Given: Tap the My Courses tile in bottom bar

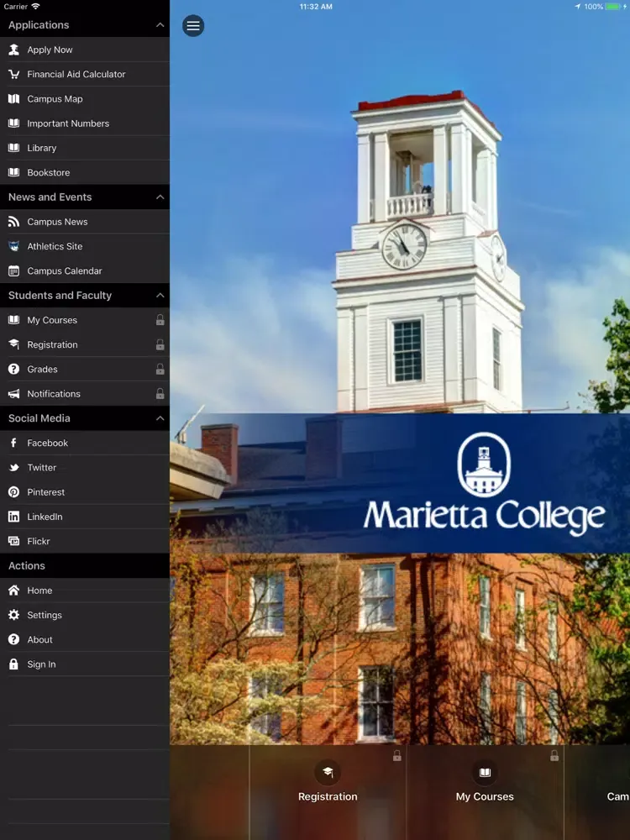Looking at the screenshot, I should point(485,792).
